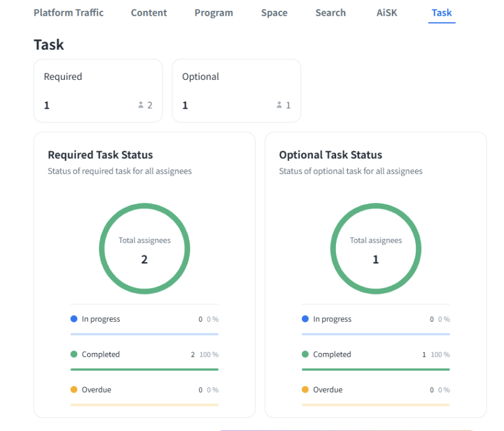Select the Space tab

tap(274, 13)
